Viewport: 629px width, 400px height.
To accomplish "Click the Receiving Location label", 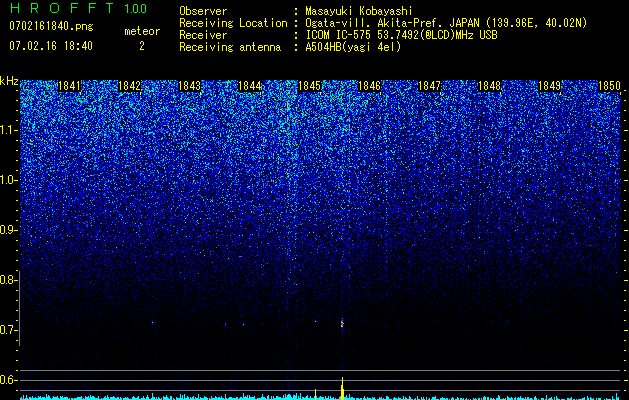I will pos(233,23).
